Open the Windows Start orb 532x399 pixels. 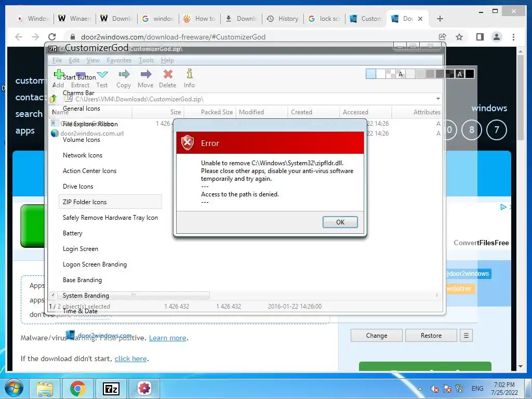[14, 388]
